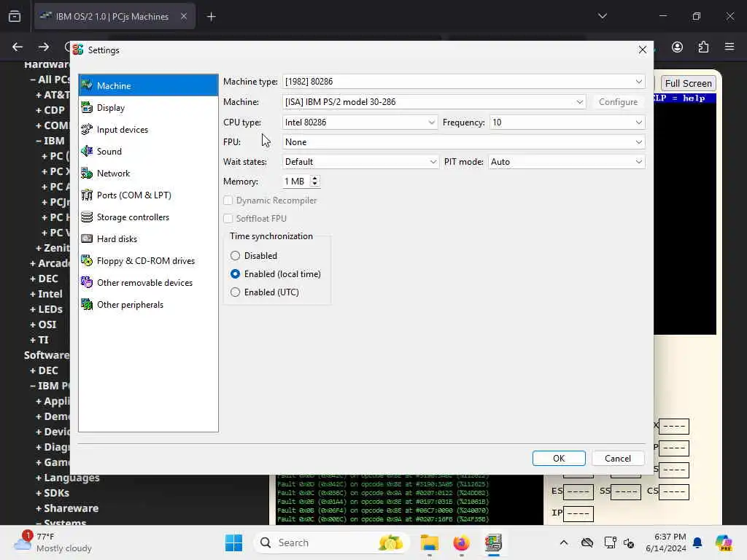747x560 pixels.
Task: Open Firefox from the taskbar
Action: pyautogui.click(x=461, y=542)
